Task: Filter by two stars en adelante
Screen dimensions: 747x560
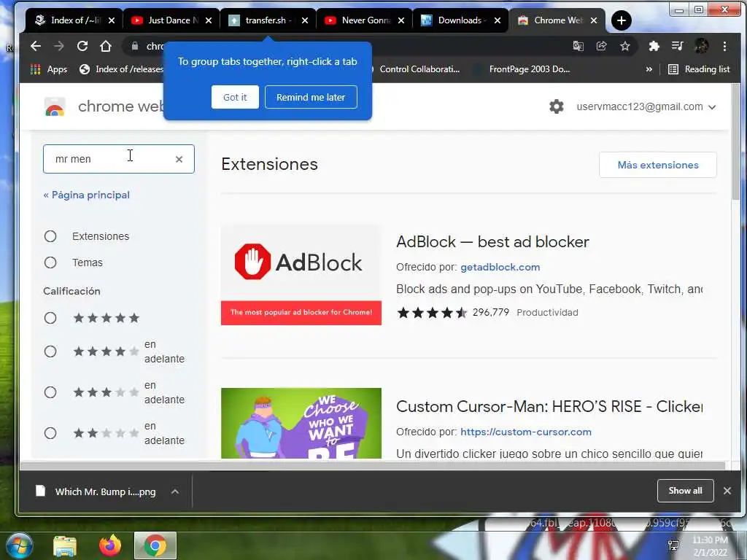Action: point(50,433)
